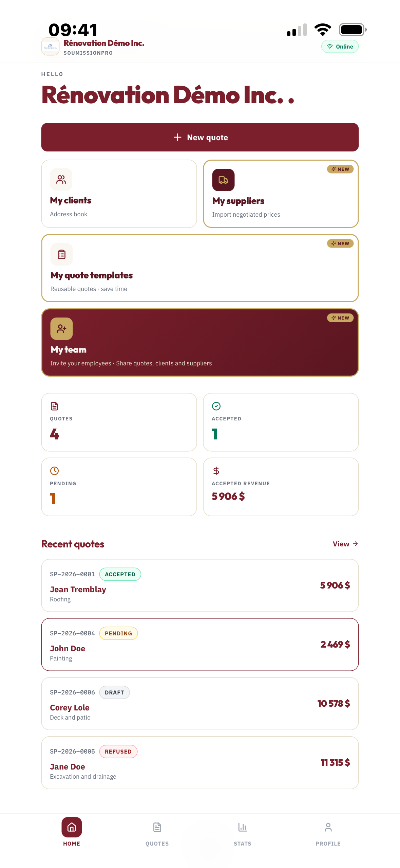Tap the Quotes total stat card
Viewport: 400px width, 868px height.
click(119, 422)
